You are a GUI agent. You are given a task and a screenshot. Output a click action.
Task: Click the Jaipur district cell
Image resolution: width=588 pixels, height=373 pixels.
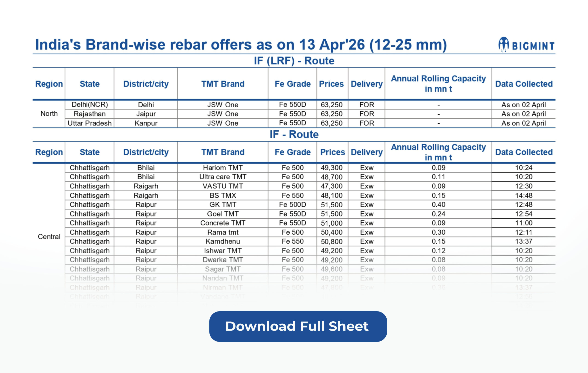[x=146, y=114]
